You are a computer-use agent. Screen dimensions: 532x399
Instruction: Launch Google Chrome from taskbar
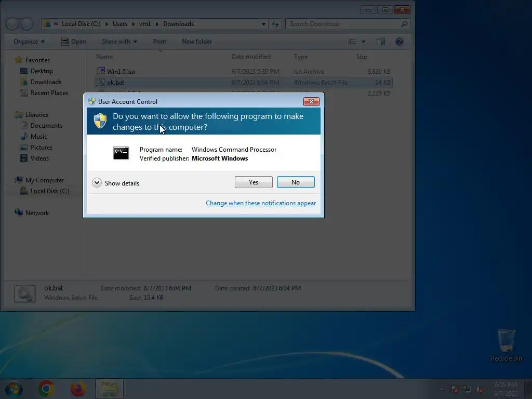46,389
